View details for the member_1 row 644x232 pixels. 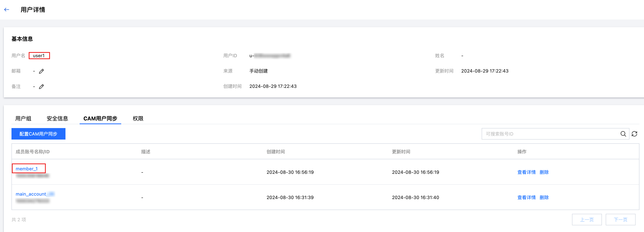pos(526,172)
